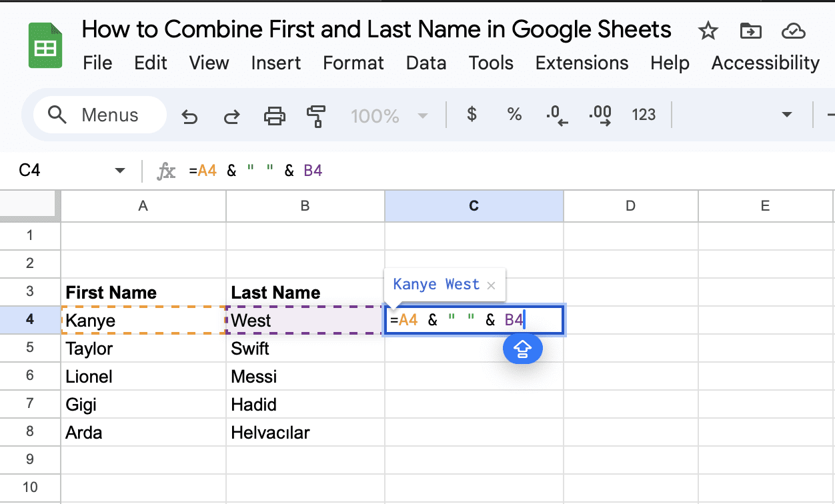Click the Redo arrow icon
Screen dimensions: 835x504
pyautogui.click(x=231, y=116)
